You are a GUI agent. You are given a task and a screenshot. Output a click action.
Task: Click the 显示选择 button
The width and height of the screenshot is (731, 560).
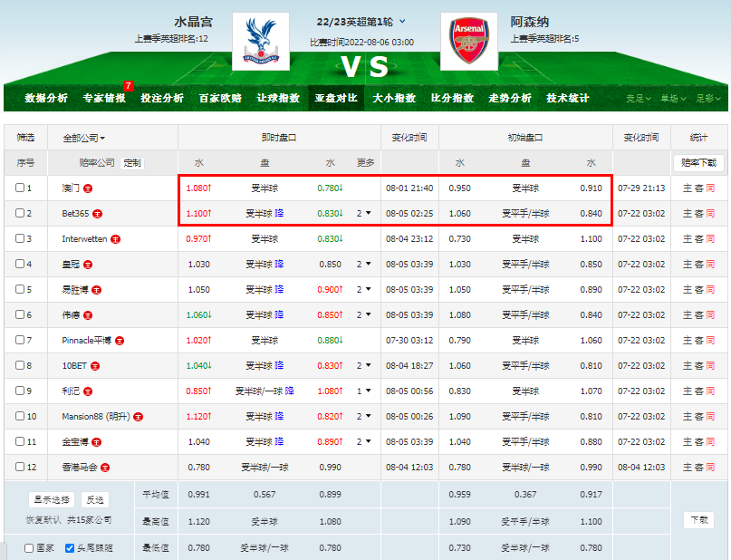(52, 500)
